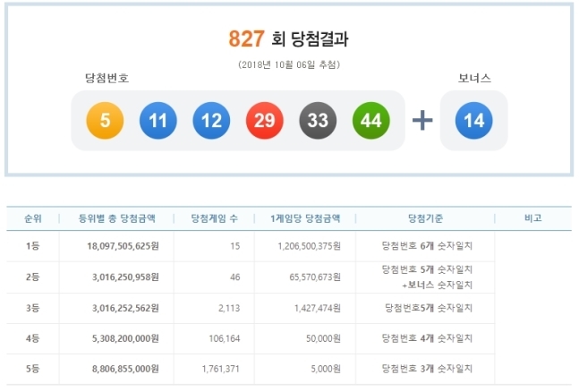The width and height of the screenshot is (579, 392).
Task: Click the yellow ball number 5
Action: click(105, 121)
